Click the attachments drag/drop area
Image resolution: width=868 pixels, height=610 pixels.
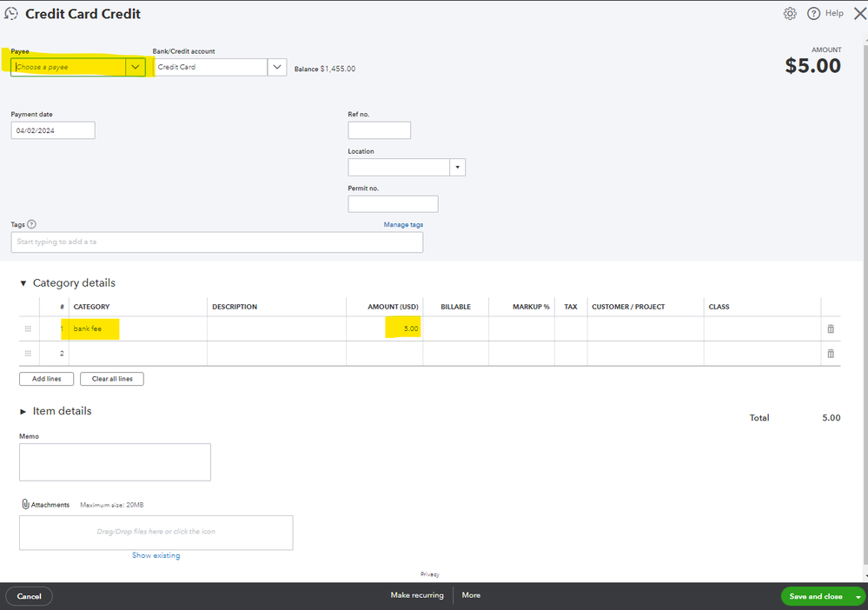click(156, 533)
